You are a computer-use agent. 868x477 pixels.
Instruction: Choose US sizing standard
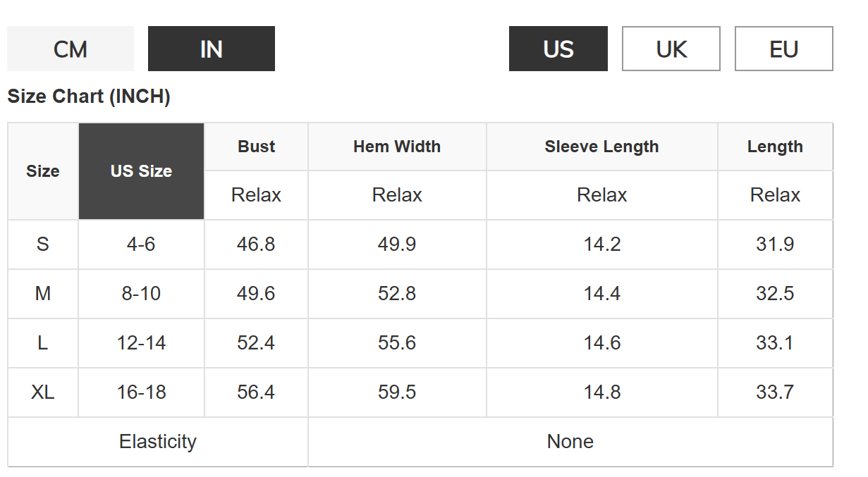(558, 49)
